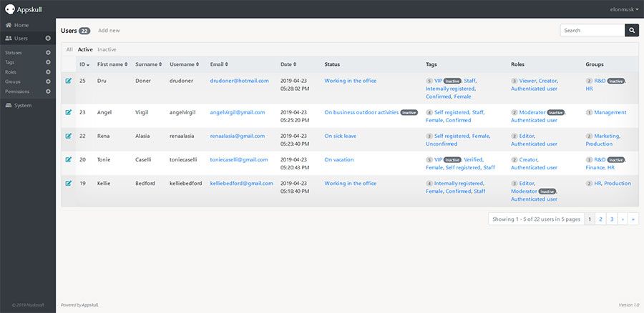The image size is (644, 313).
Task: Click the edit icon for Dru Doner
Action: pos(69,81)
